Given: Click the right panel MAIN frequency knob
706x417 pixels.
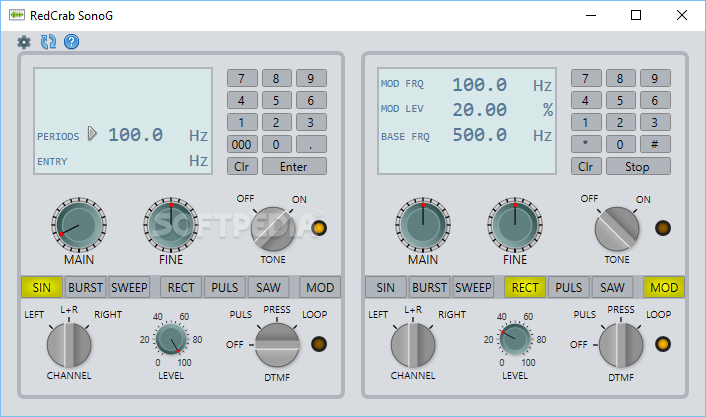Looking at the screenshot, I should [x=423, y=224].
